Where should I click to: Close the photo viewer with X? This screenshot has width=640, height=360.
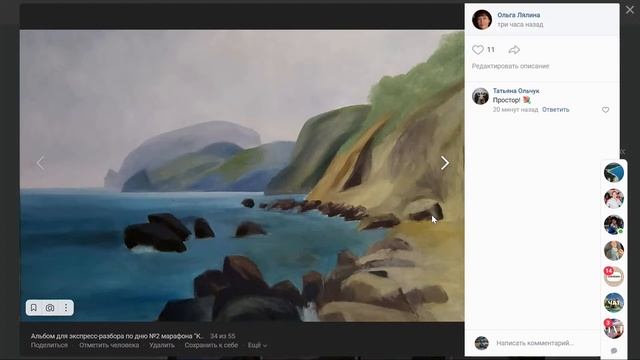(x=630, y=10)
